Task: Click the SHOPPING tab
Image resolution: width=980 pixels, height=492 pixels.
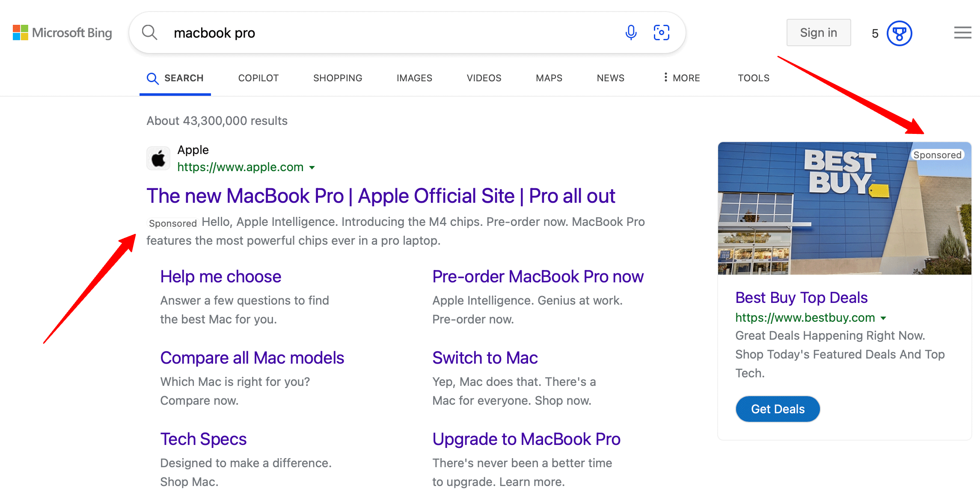Action: (x=337, y=77)
